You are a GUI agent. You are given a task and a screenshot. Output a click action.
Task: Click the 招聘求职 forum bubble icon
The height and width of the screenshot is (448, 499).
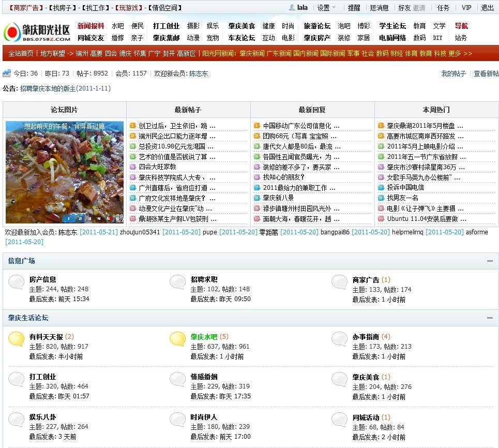pyautogui.click(x=177, y=282)
